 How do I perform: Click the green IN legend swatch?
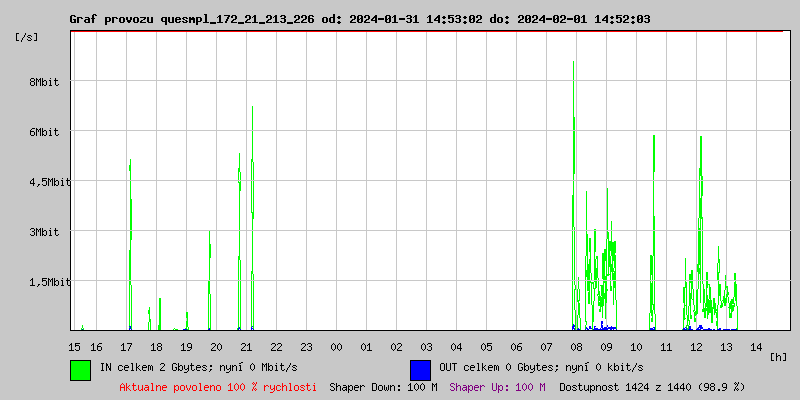tap(80, 369)
